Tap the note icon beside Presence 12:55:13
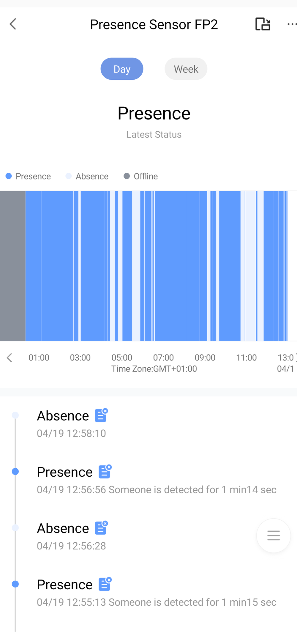The height and width of the screenshot is (644, 297). point(105,584)
